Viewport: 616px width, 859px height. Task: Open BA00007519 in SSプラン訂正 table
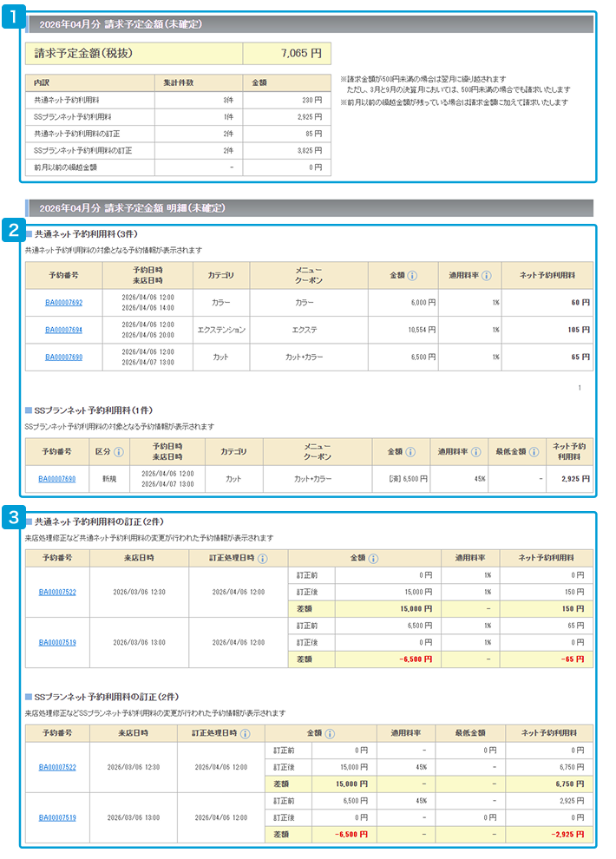[x=57, y=817]
